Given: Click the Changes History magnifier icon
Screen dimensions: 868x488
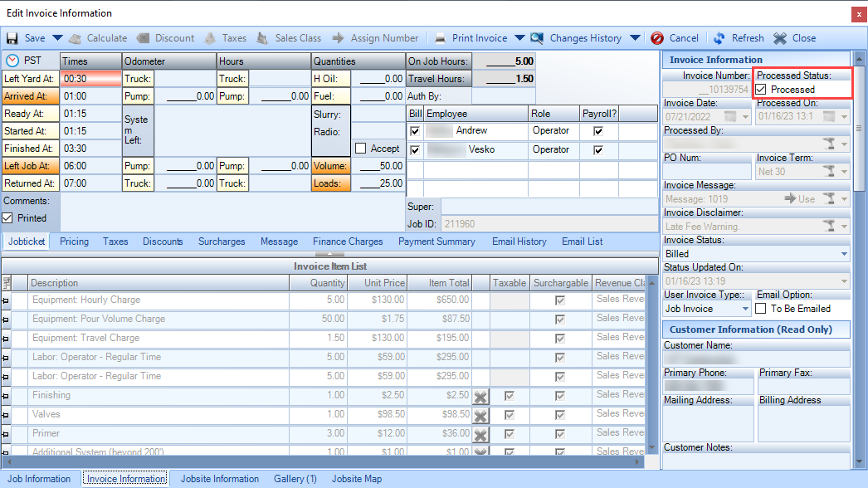Looking at the screenshot, I should (x=537, y=38).
